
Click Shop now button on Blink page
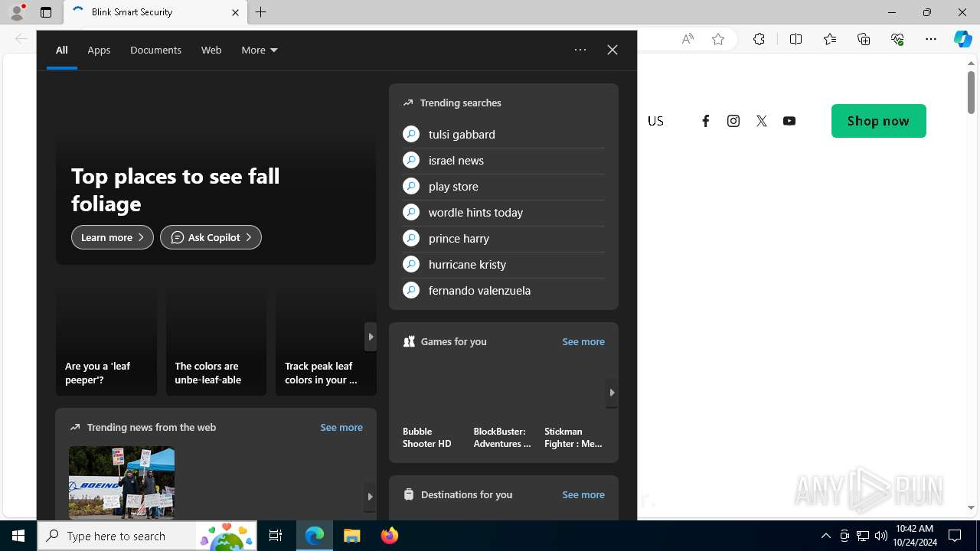pyautogui.click(x=879, y=121)
